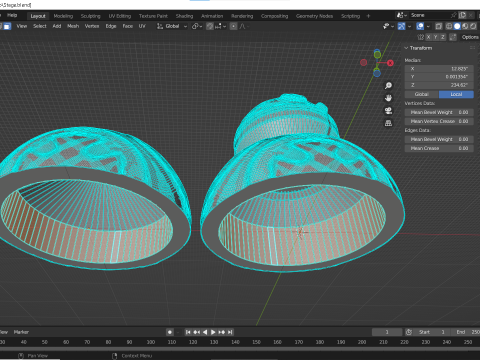Switch to solid viewport shading
Image resolution: width=480 pixels, height=360 pixels.
[457, 26]
